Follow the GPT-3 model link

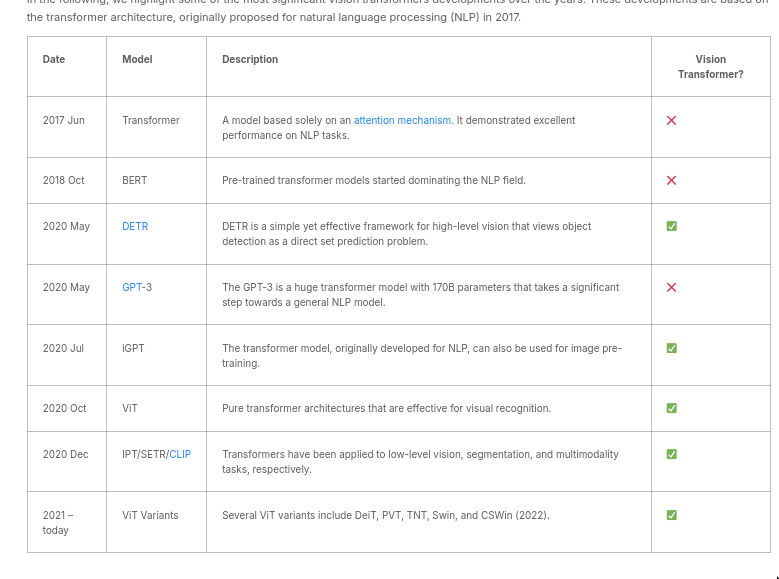[137, 287]
